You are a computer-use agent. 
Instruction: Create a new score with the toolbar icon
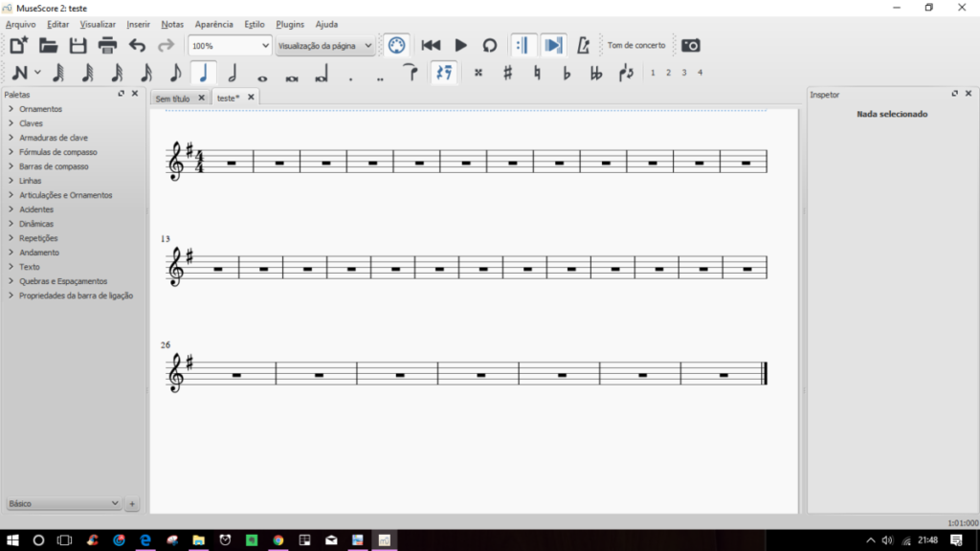click(18, 45)
